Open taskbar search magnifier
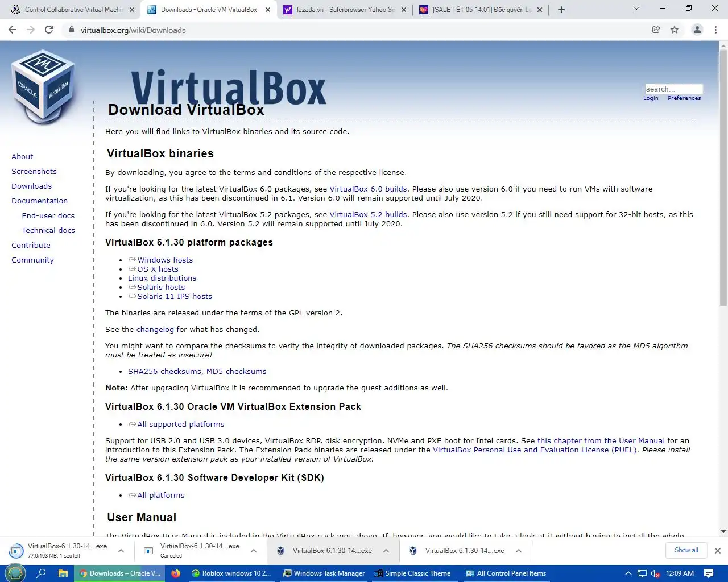Viewport: 728px width, 582px height. click(x=41, y=573)
